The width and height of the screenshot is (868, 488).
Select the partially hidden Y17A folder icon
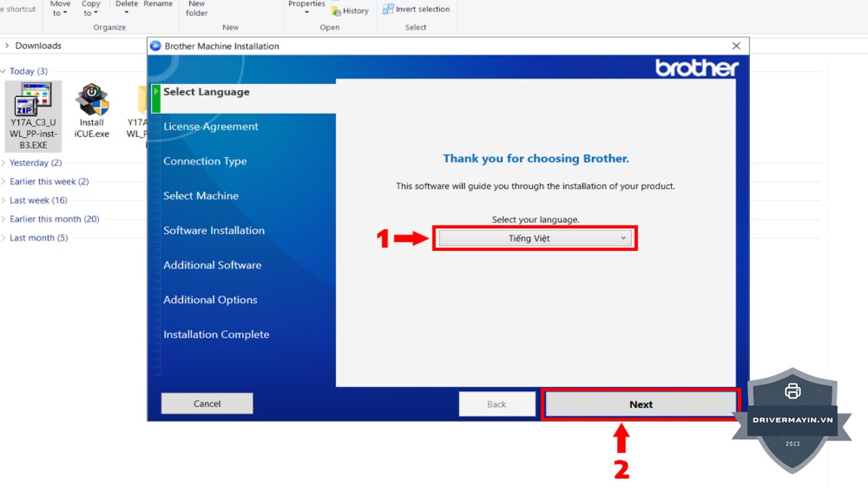142,100
